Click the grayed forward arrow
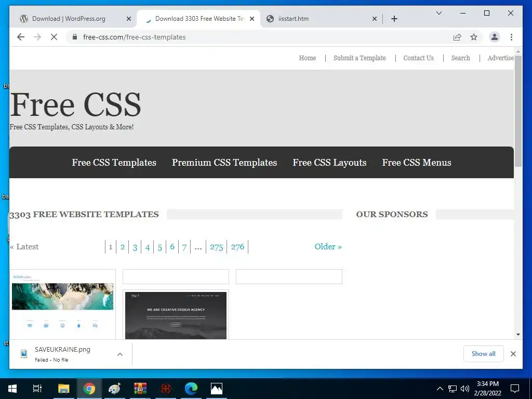 (37, 37)
